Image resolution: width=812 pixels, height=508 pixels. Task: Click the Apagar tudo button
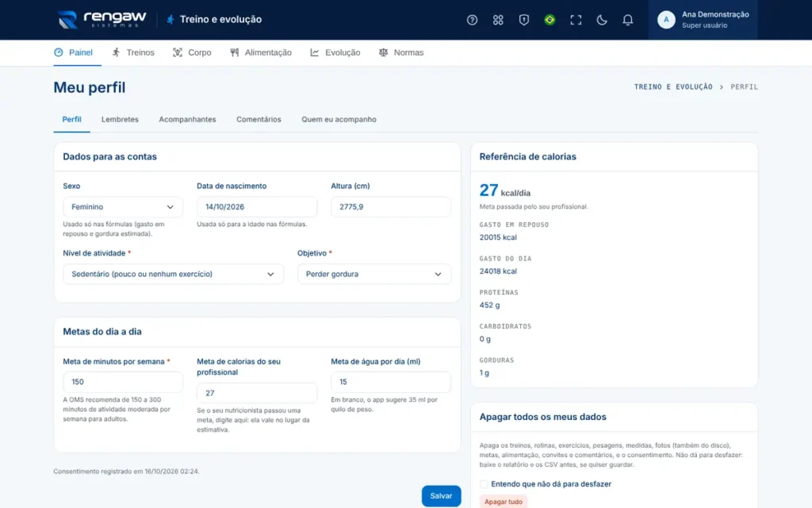click(x=504, y=502)
